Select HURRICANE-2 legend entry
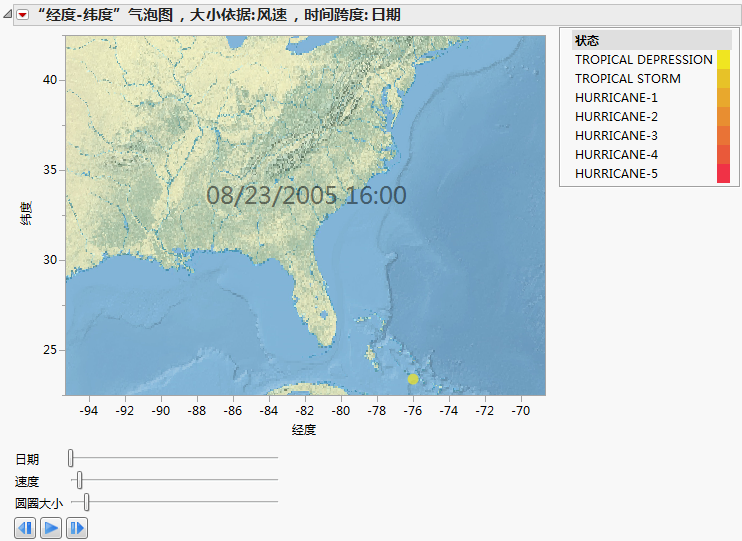742x541 pixels. coord(616,117)
